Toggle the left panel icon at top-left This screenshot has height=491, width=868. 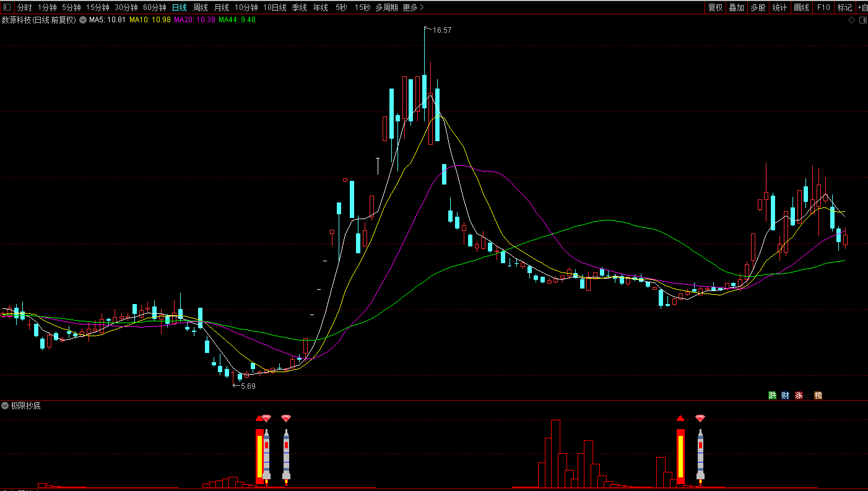(x=7, y=7)
